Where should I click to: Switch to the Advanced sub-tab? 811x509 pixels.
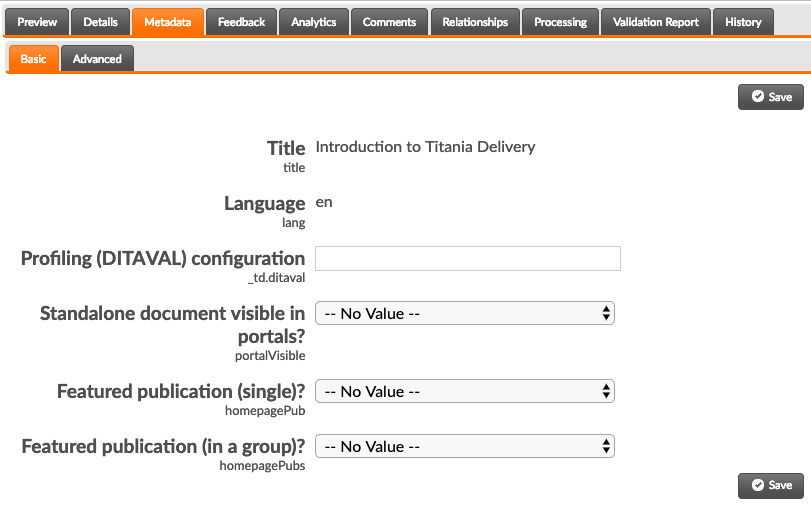tap(97, 58)
